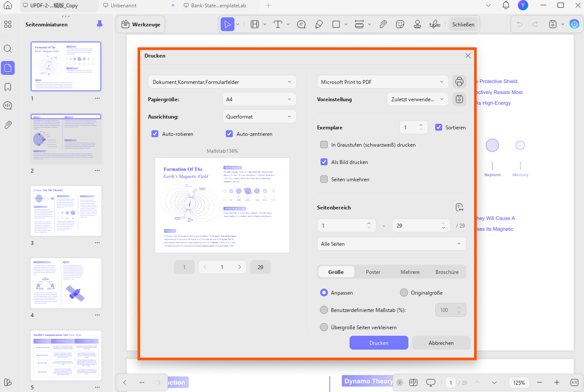Click the Abbrechen button
Screen dimensions: 584x392
(x=441, y=343)
